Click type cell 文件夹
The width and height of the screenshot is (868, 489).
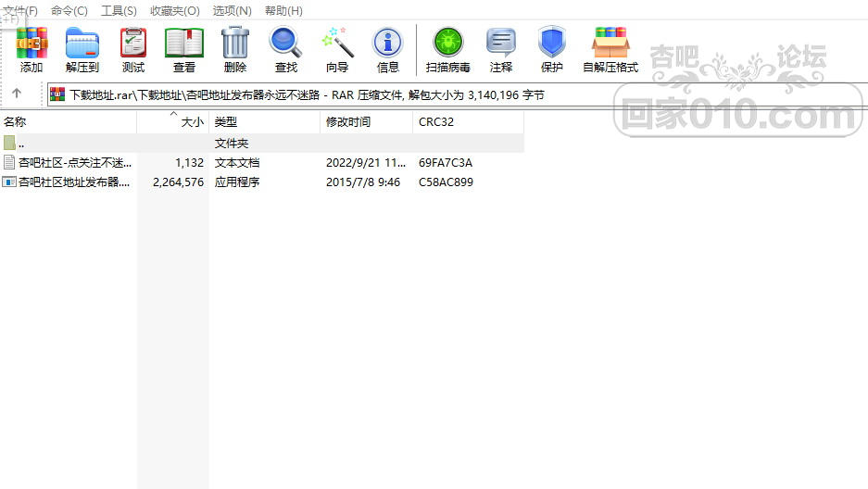point(232,144)
